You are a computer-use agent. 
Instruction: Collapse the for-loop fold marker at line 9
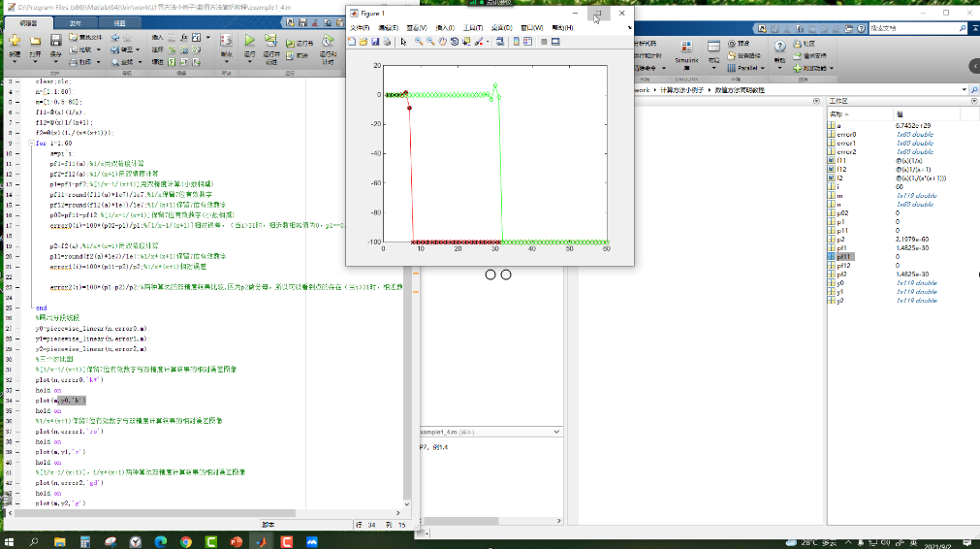(x=31, y=144)
